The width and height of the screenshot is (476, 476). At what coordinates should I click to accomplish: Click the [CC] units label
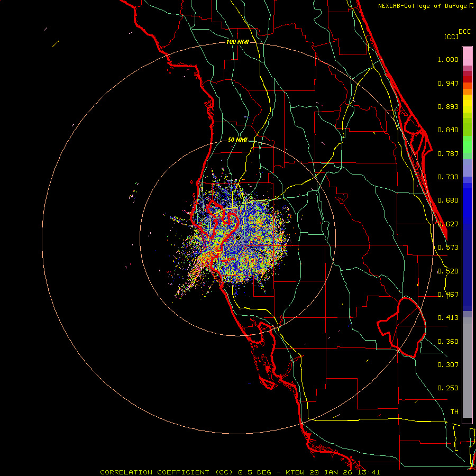click(451, 36)
